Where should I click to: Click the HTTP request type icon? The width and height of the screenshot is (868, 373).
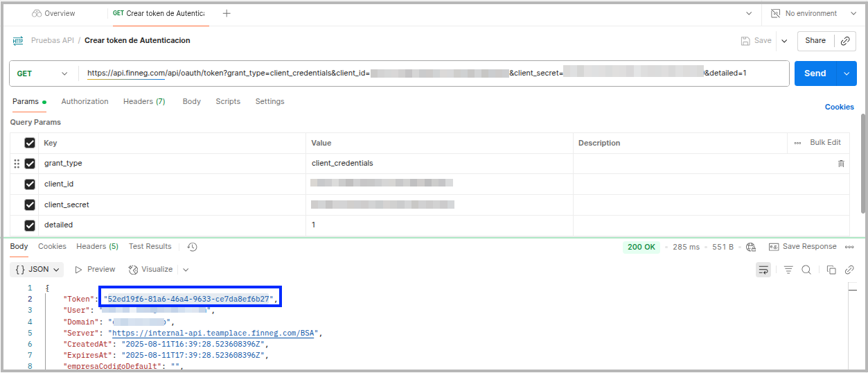tap(18, 41)
